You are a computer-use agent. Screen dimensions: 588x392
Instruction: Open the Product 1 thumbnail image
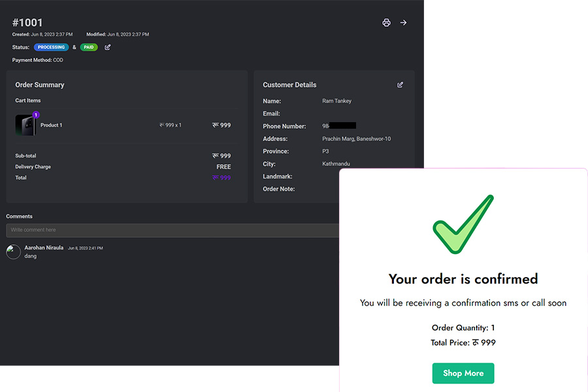25,125
